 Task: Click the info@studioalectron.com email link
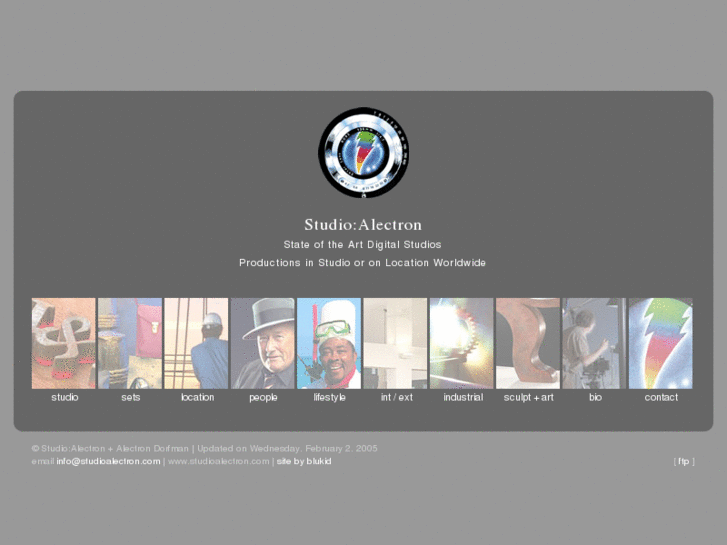[x=108, y=462]
